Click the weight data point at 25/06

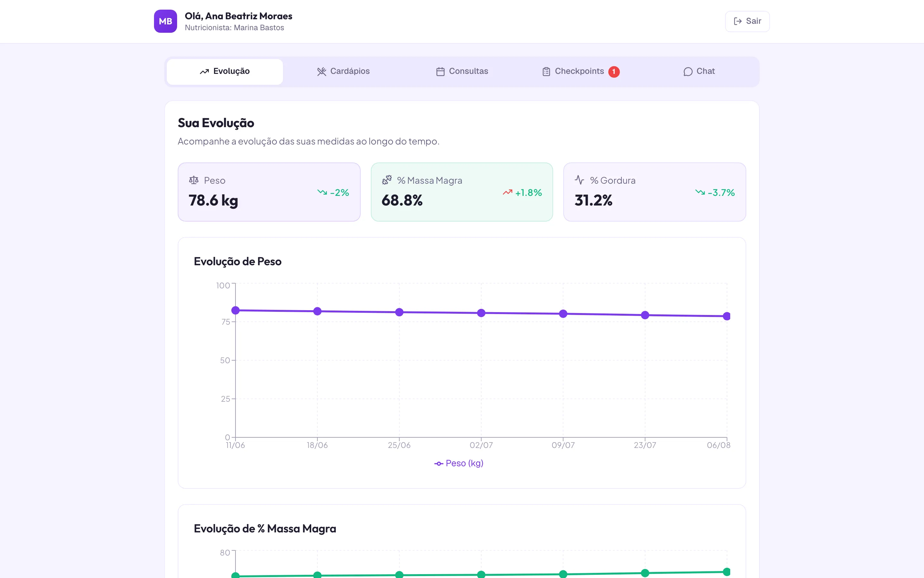tap(399, 312)
